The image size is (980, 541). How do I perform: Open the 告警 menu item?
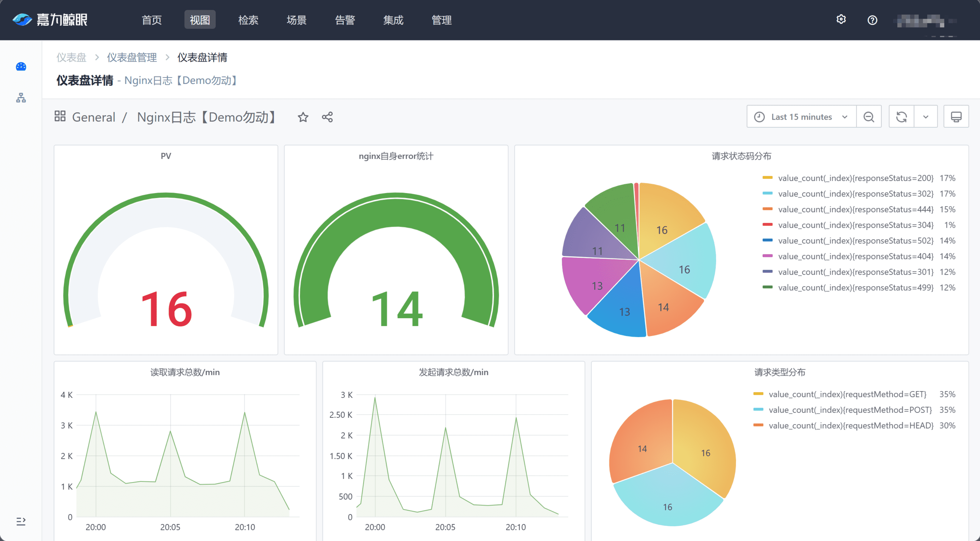pyautogui.click(x=345, y=20)
